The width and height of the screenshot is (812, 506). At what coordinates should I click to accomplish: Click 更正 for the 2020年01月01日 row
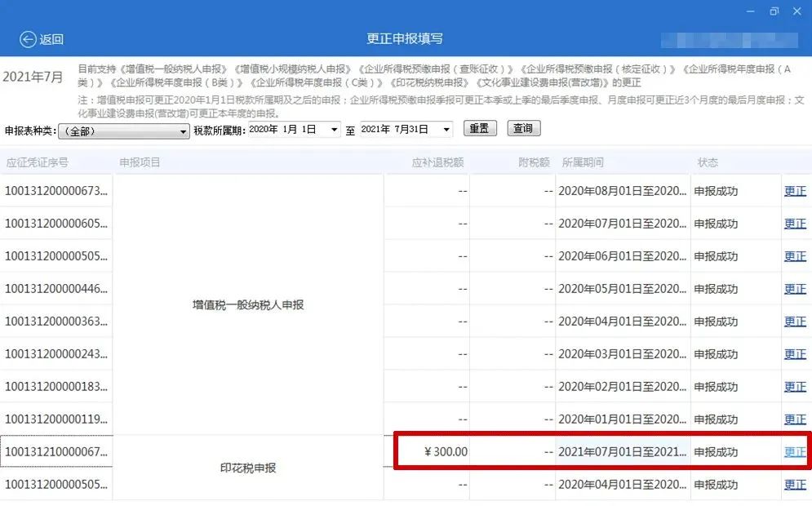[795, 419]
